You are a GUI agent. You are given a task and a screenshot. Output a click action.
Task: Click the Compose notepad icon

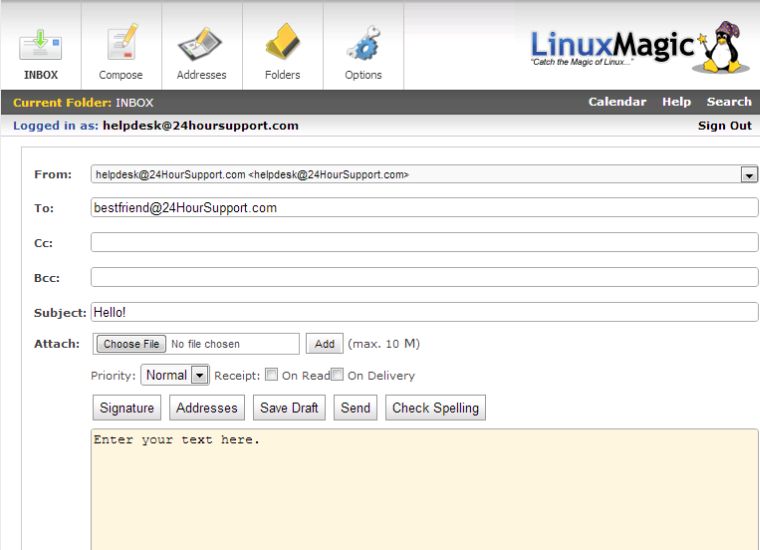click(121, 46)
